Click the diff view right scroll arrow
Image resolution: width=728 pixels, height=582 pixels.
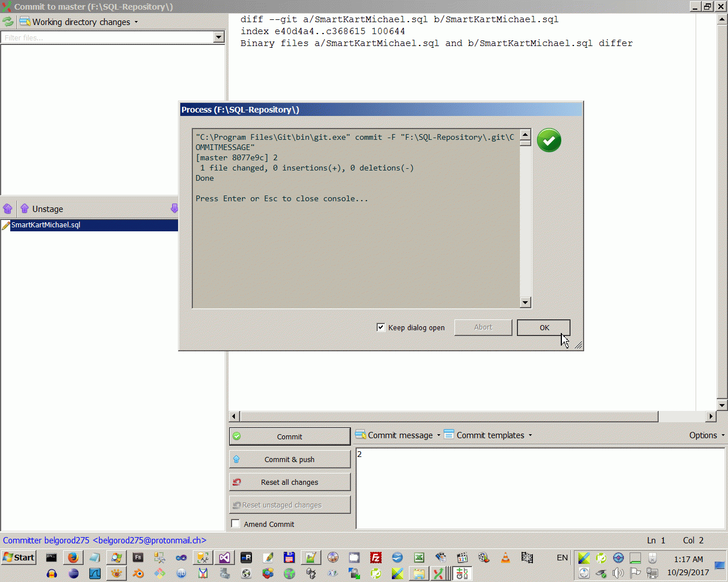(711, 417)
